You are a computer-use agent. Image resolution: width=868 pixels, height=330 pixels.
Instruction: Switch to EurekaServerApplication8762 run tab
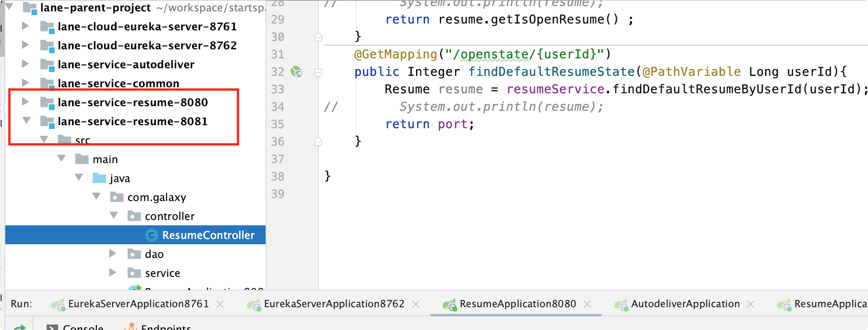(334, 304)
